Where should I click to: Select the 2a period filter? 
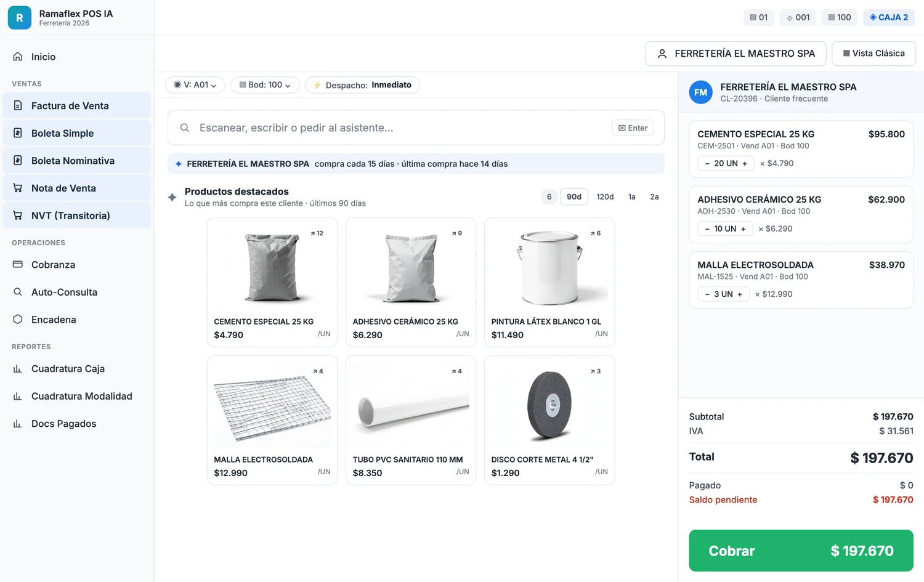point(654,196)
